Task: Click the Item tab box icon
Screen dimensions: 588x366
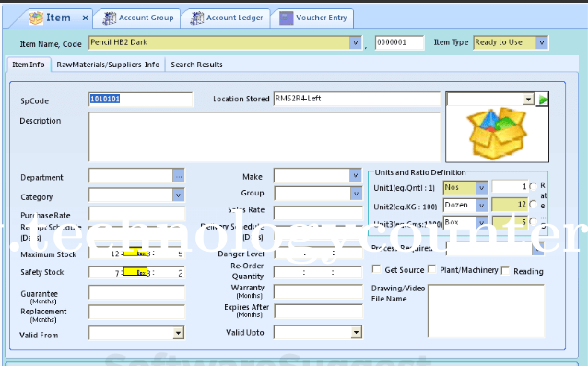Action: pyautogui.click(x=36, y=18)
